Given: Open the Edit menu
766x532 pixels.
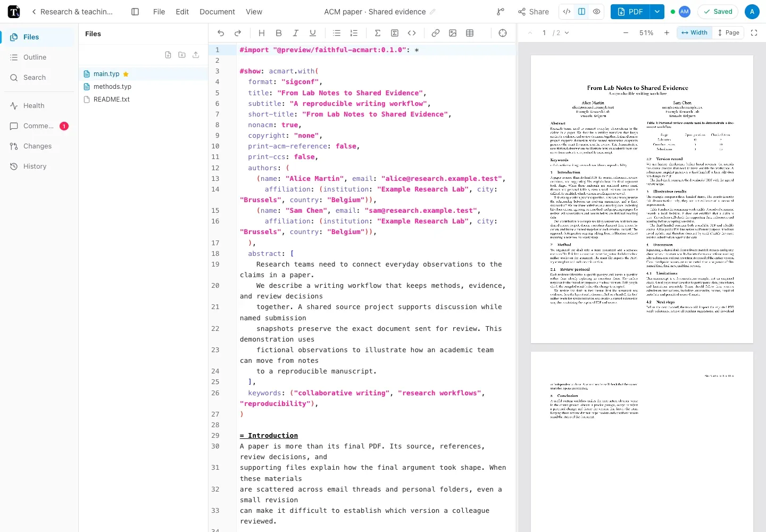Looking at the screenshot, I should 182,12.
